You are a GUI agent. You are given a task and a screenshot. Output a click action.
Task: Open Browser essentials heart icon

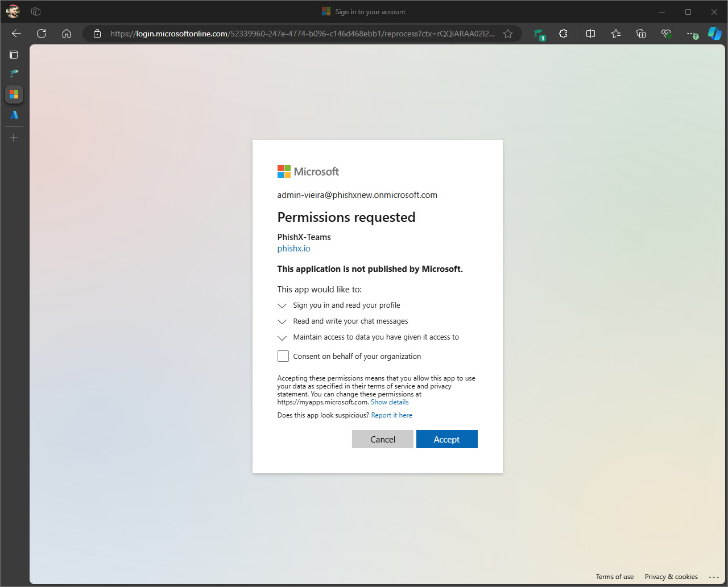point(666,34)
